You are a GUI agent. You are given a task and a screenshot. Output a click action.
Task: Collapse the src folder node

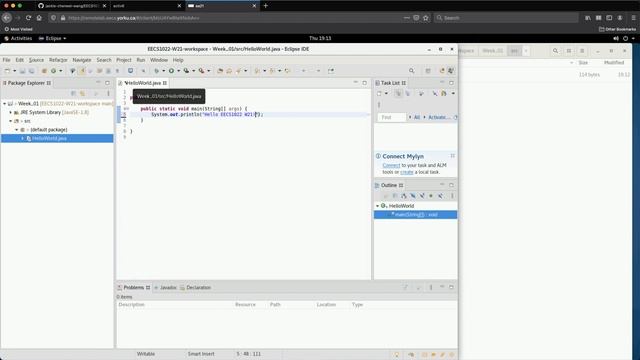tap(11, 121)
